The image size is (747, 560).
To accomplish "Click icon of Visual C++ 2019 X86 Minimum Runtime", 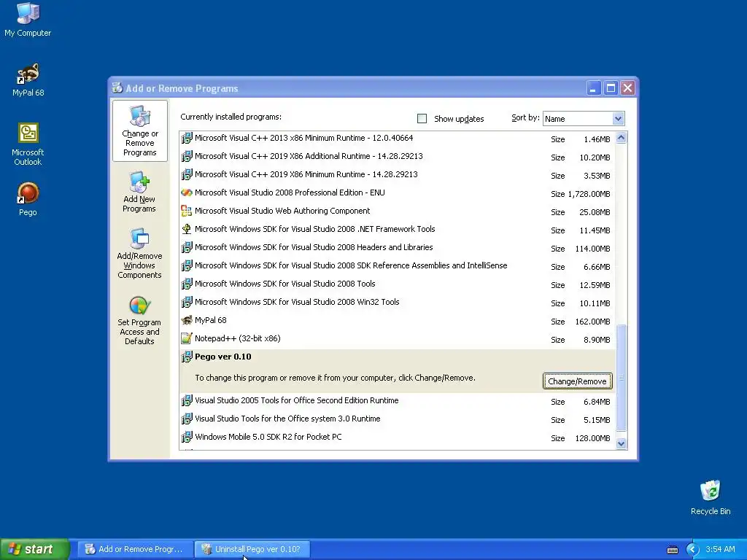I will [x=187, y=175].
